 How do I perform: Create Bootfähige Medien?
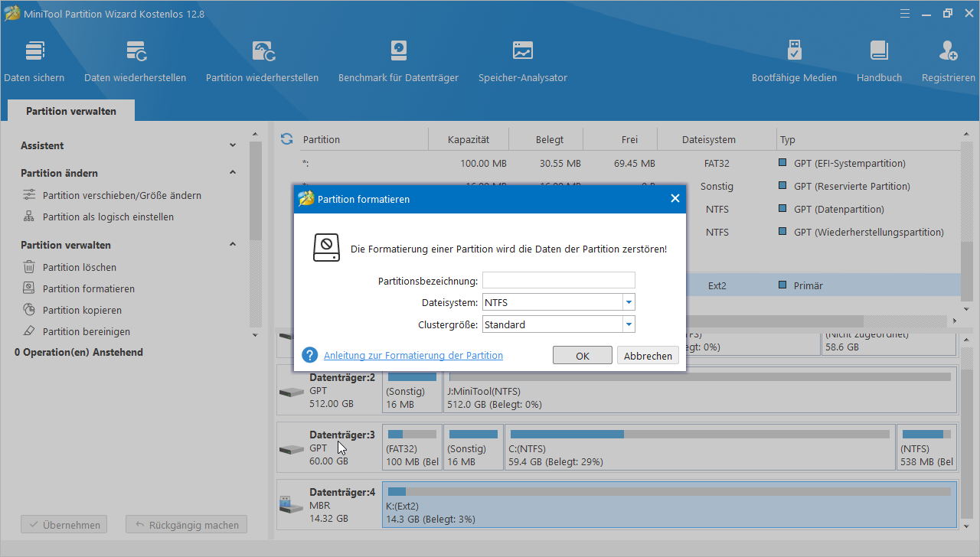click(x=794, y=61)
